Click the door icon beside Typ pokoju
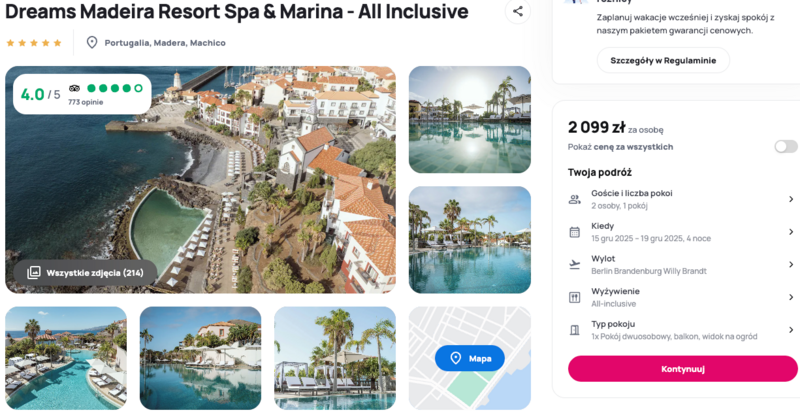The height and width of the screenshot is (419, 800). coord(574,329)
